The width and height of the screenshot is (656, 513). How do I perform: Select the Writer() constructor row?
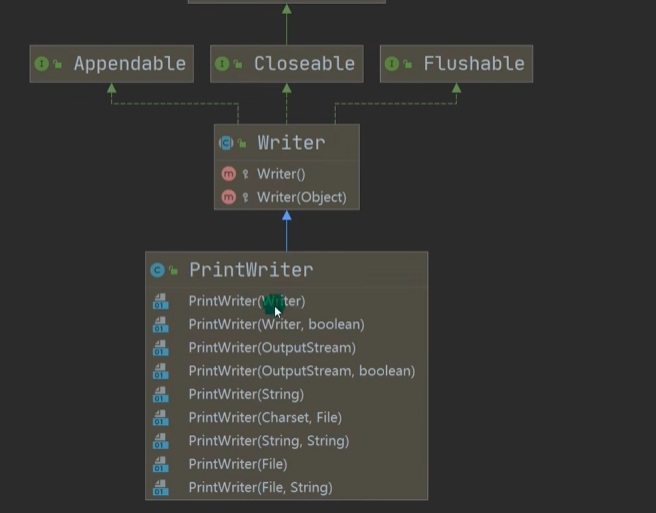click(x=287, y=174)
